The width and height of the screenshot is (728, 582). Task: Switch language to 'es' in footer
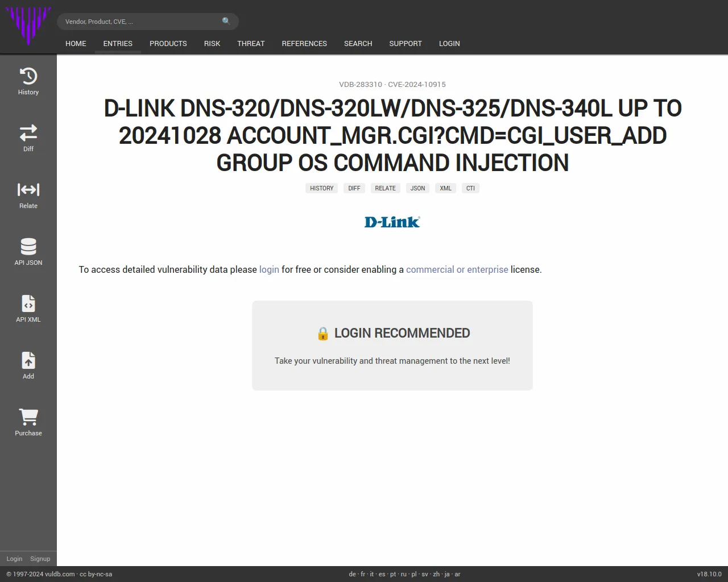pyautogui.click(x=382, y=574)
